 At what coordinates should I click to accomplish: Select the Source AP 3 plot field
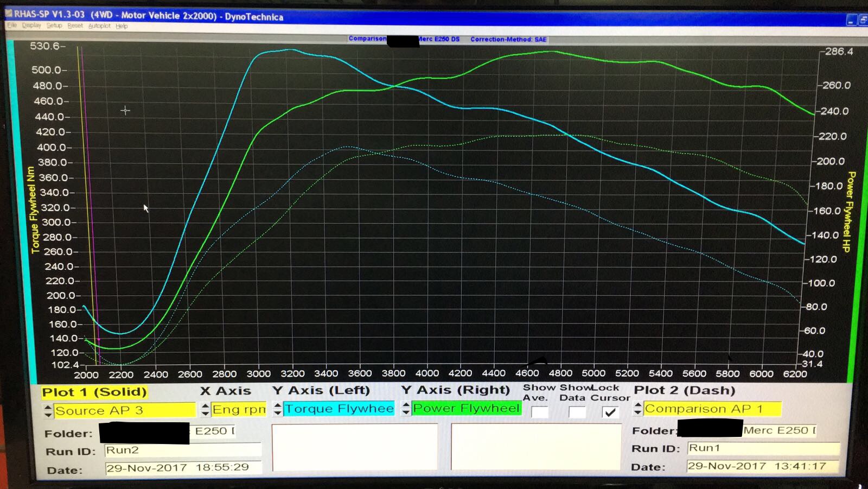click(x=124, y=410)
